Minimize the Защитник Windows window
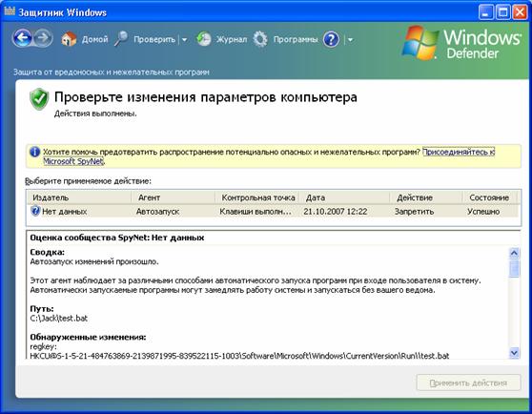 click(486, 13)
